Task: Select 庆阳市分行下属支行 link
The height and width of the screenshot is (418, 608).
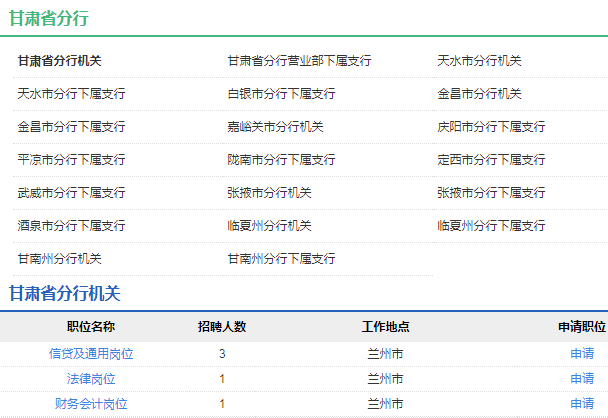Action: (x=491, y=127)
